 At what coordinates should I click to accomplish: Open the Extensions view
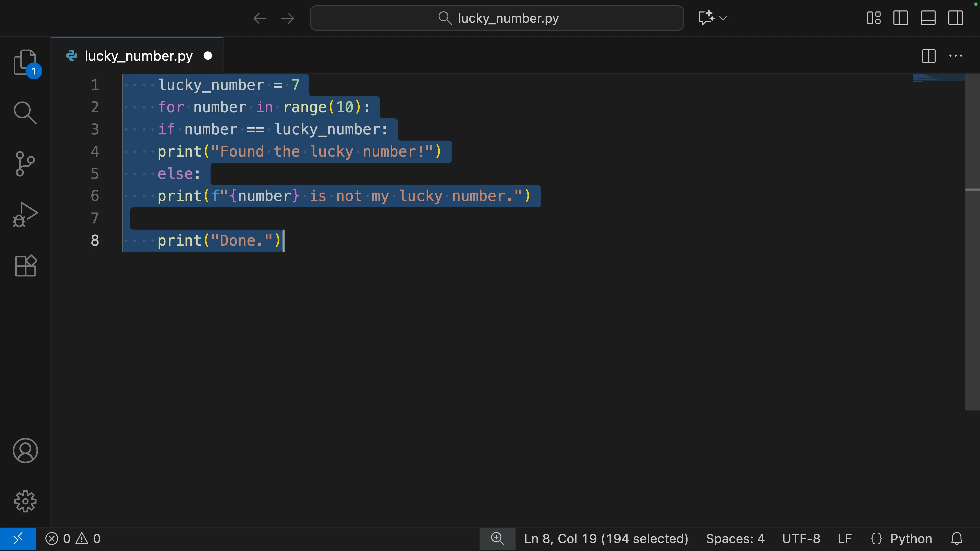point(25,265)
